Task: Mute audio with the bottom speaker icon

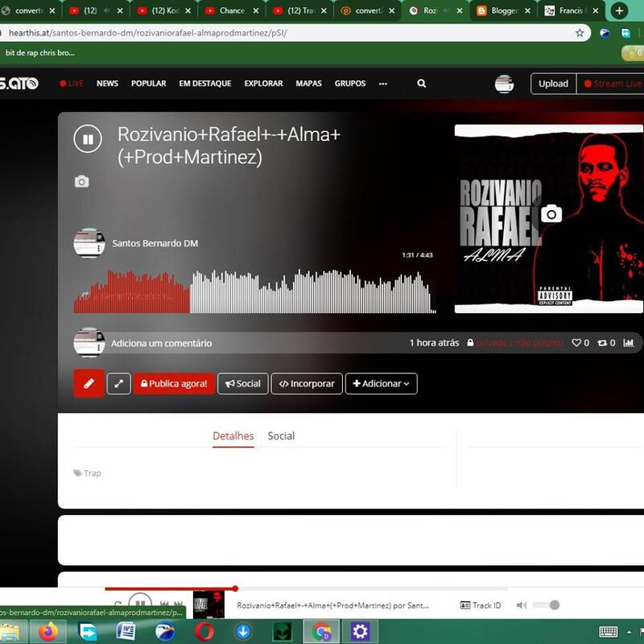Action: point(522,605)
